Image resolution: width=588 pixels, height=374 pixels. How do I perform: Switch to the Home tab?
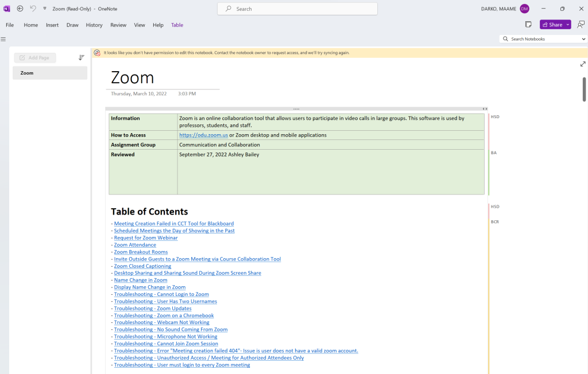coord(31,25)
